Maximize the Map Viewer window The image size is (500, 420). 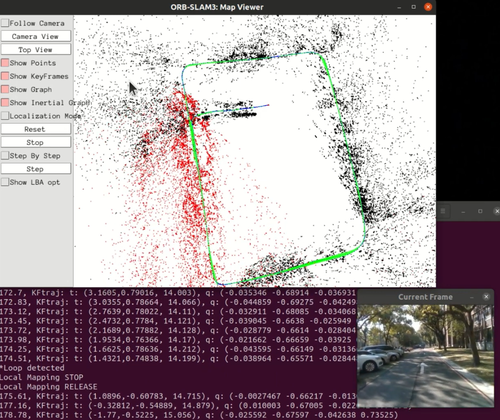point(414,7)
